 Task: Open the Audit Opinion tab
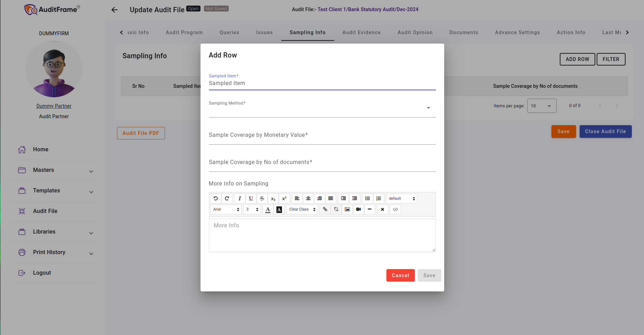click(x=415, y=32)
